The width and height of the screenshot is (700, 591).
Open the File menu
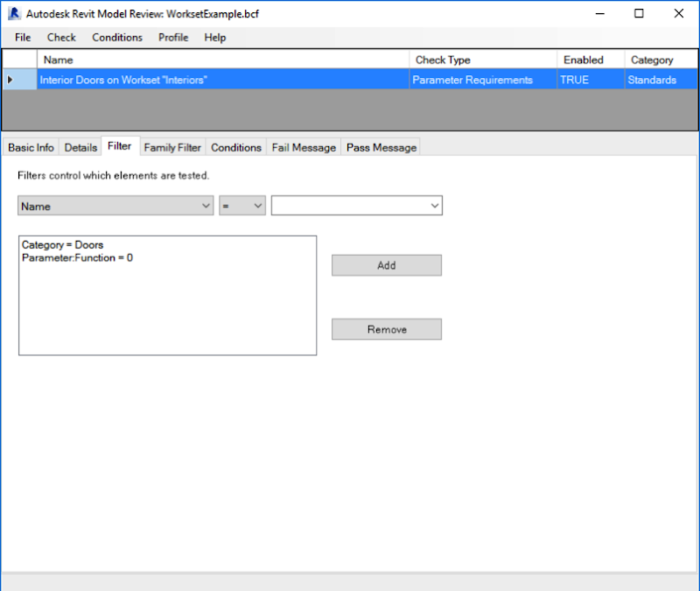(23, 38)
